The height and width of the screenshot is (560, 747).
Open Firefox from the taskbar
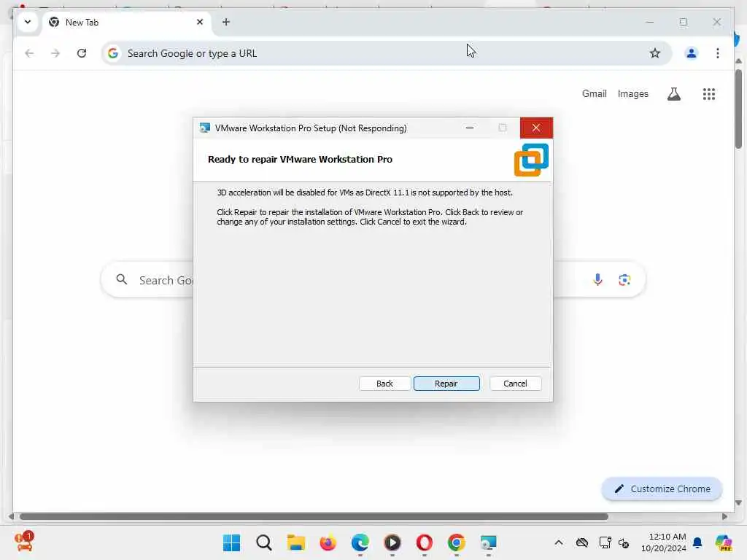click(328, 542)
